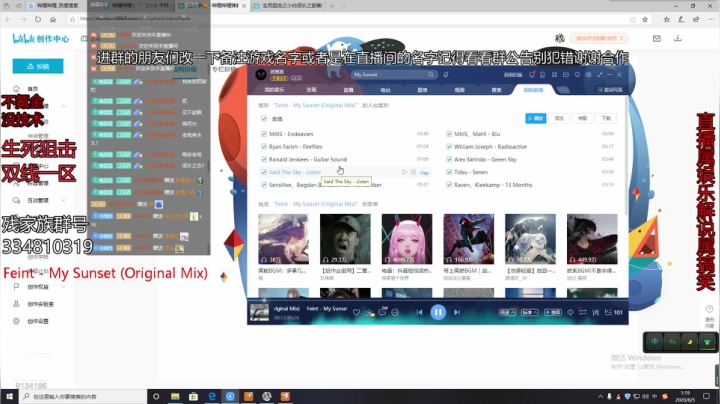Image resolution: width=720 pixels, height=404 pixels.
Task: Click the search magnifier in music player
Action: (431, 74)
